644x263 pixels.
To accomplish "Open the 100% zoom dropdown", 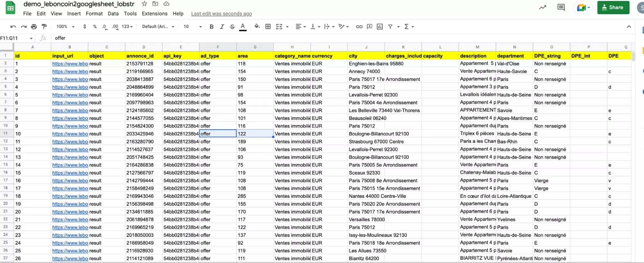I will (65, 27).
